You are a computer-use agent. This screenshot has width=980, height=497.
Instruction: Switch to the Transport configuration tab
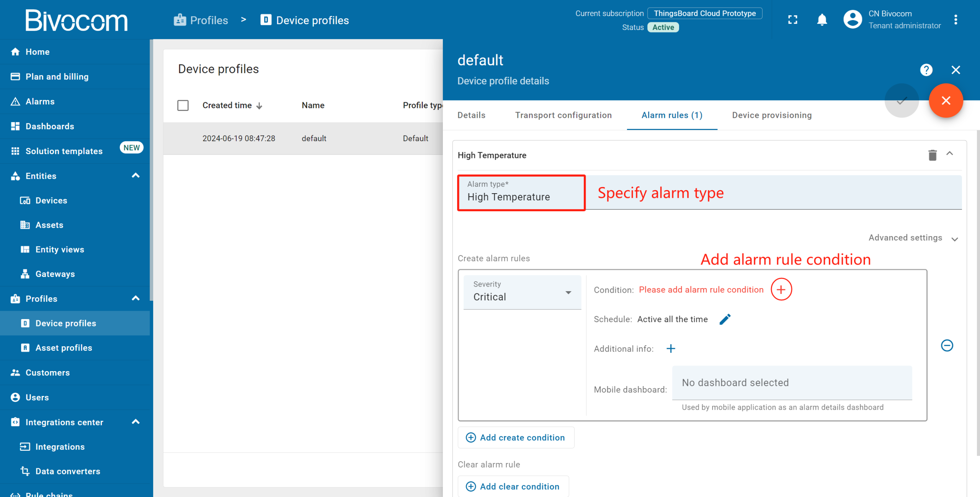[x=563, y=115]
